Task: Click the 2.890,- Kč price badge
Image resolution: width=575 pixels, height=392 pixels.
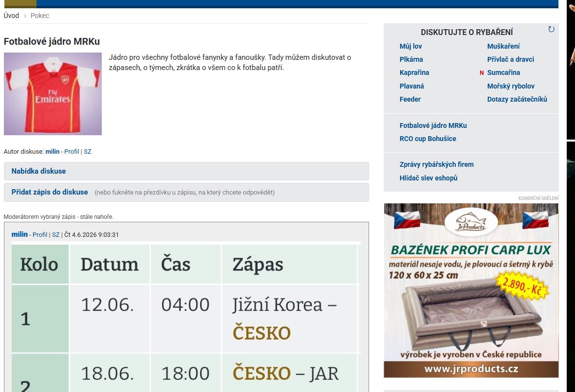Action: click(521, 286)
